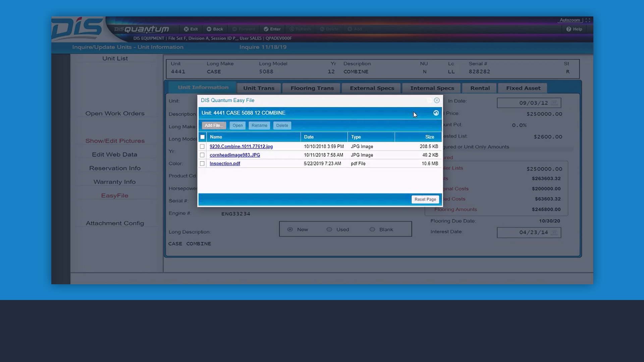Click EasyFile in the sidebar

(115, 196)
